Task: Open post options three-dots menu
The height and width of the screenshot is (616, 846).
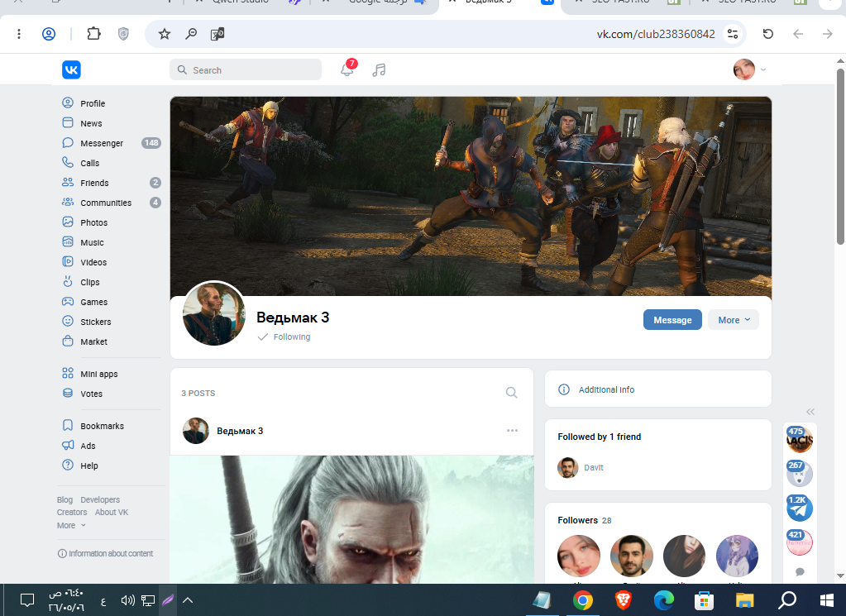Action: point(512,431)
